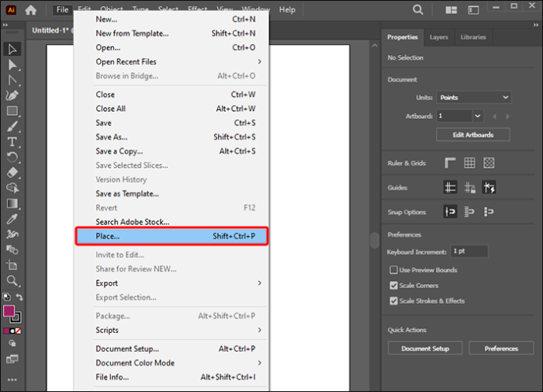Choose the Eyedropper tool
This screenshot has width=543, height=392.
[12, 219]
